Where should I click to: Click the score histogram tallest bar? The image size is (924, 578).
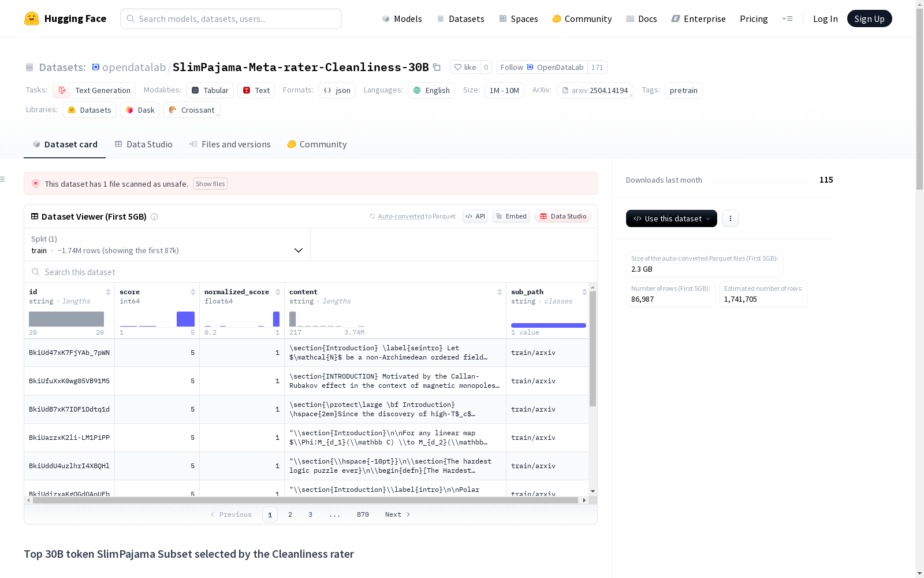point(185,319)
